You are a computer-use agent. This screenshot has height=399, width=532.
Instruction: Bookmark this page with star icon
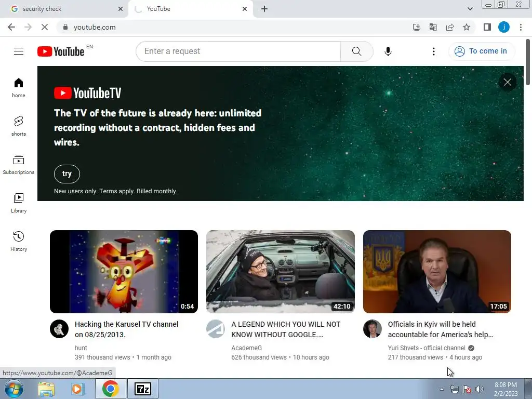pos(467,27)
